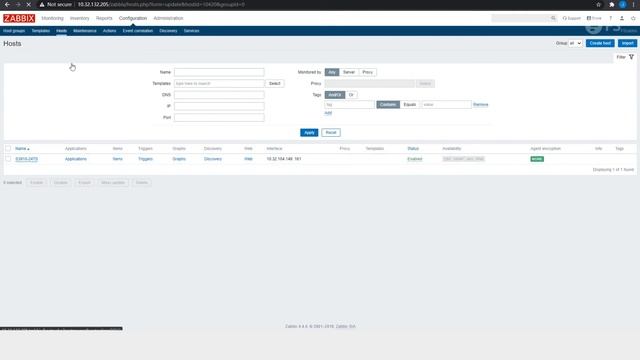Click the Zabbix logo
The height and width of the screenshot is (360, 640).
click(x=19, y=18)
